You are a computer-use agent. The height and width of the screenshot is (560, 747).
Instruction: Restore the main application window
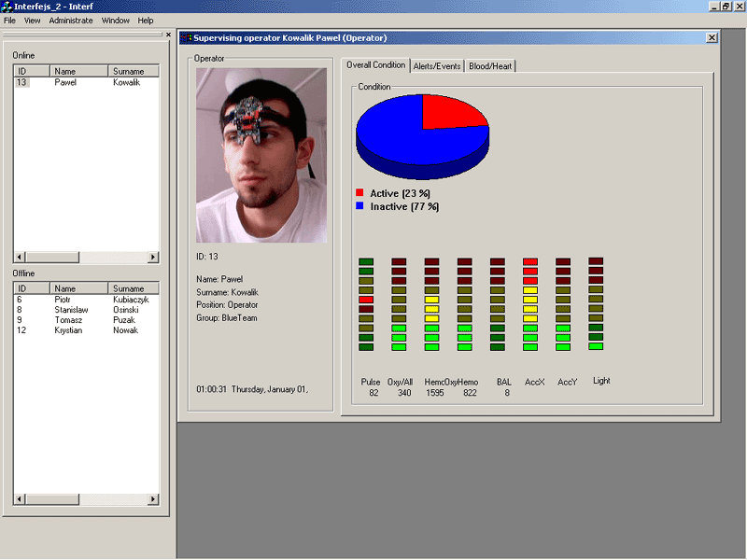pos(726,7)
